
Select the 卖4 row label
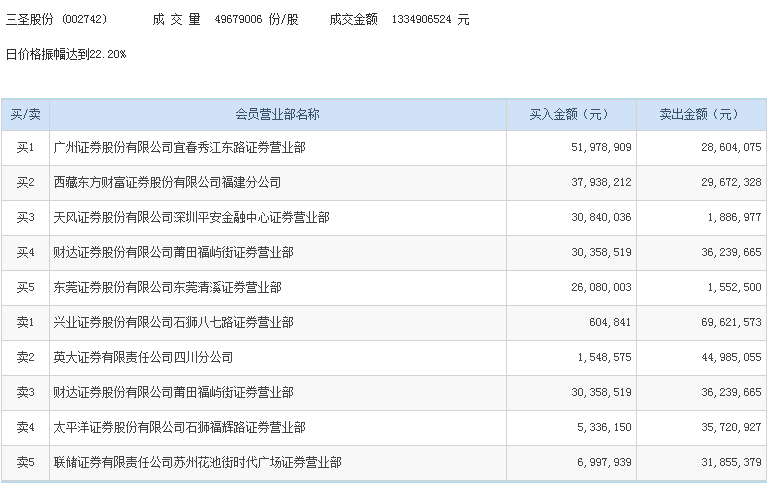[25, 428]
